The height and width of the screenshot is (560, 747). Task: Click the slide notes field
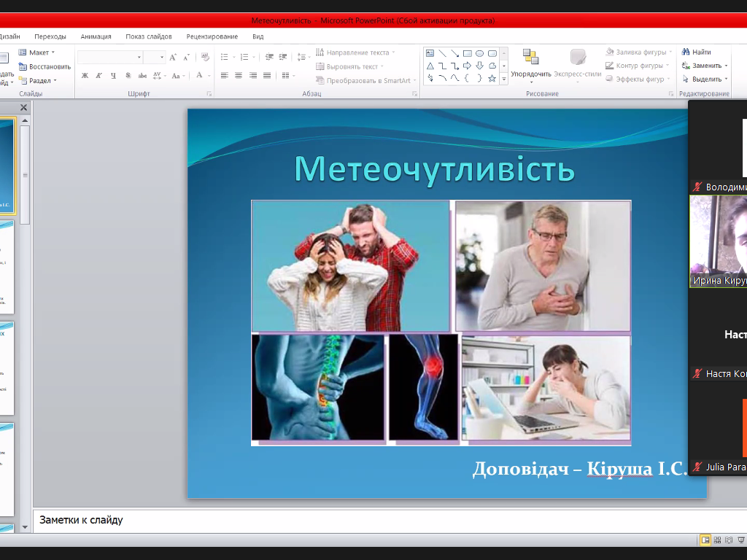(390, 520)
